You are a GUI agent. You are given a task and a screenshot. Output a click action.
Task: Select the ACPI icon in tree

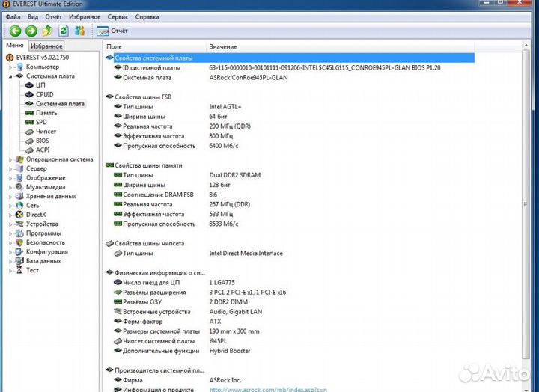click(x=29, y=150)
